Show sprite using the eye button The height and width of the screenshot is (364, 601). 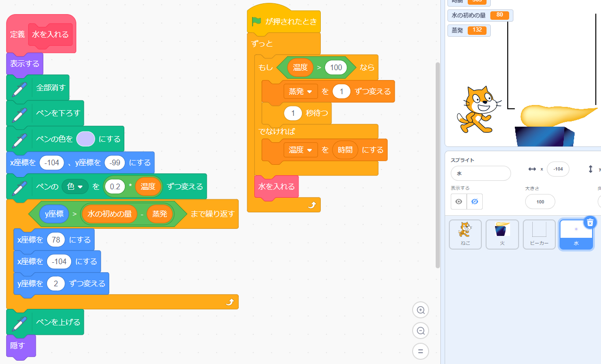click(x=459, y=202)
